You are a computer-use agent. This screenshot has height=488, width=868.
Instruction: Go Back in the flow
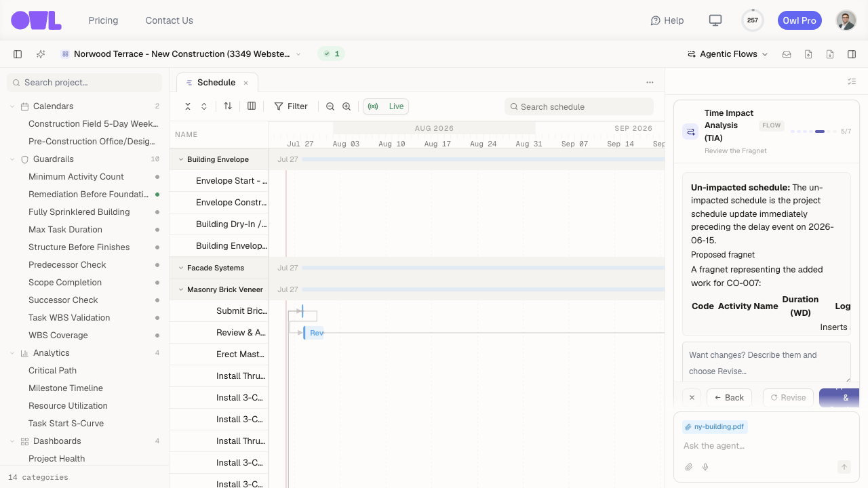729,398
